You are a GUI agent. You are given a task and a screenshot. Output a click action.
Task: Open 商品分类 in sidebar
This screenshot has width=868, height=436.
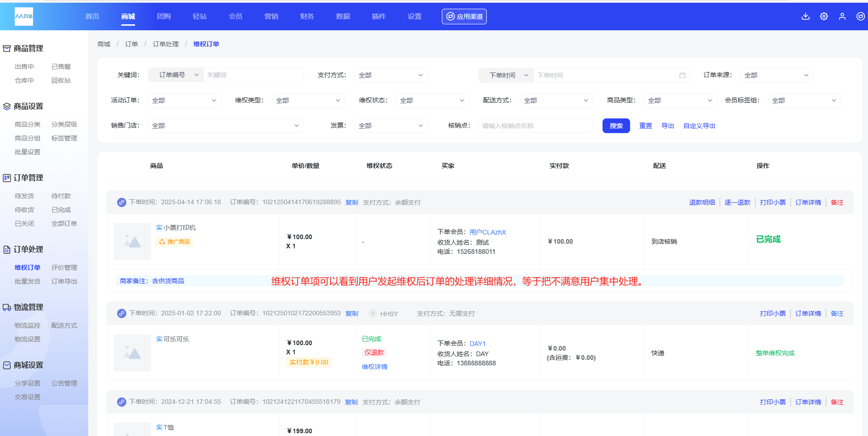click(x=28, y=124)
